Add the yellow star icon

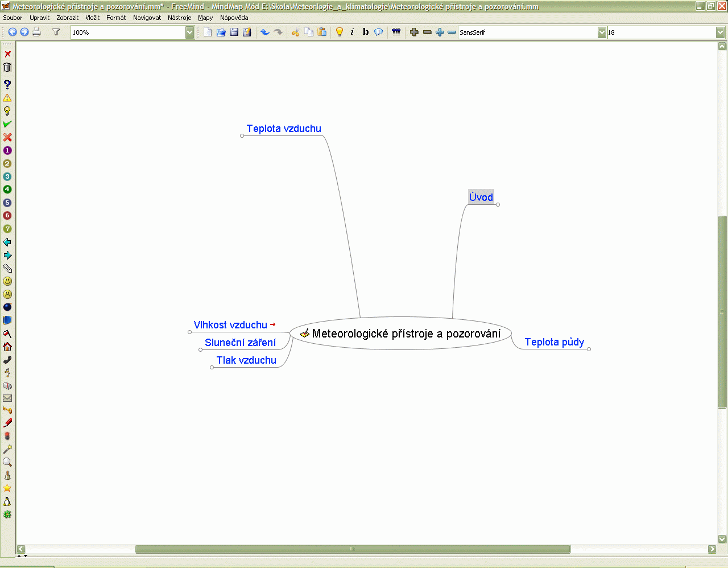pyautogui.click(x=7, y=488)
